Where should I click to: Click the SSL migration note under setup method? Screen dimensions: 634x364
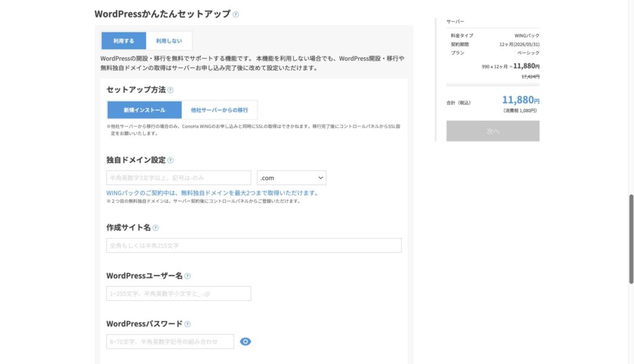[x=253, y=130]
